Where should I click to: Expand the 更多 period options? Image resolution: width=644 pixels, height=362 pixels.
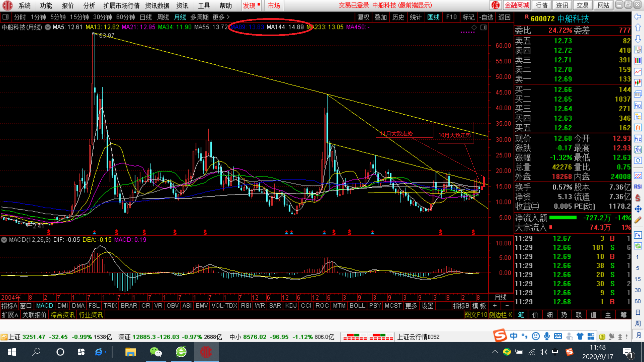(221, 17)
